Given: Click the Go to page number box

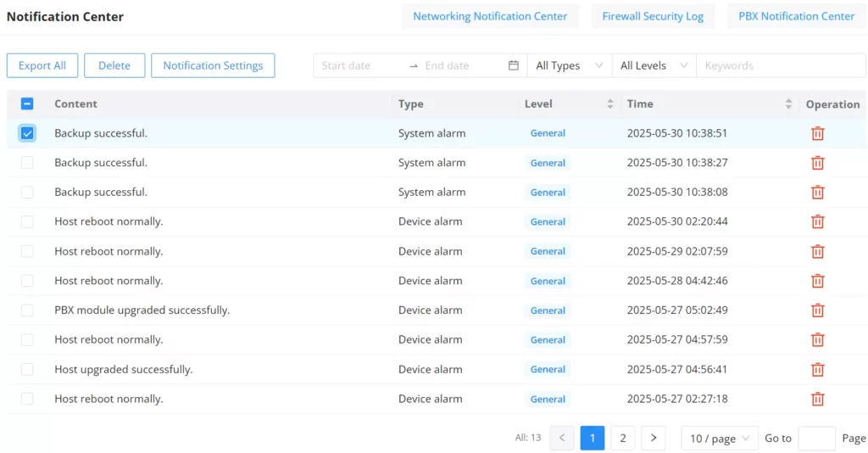Looking at the screenshot, I should click(x=816, y=438).
